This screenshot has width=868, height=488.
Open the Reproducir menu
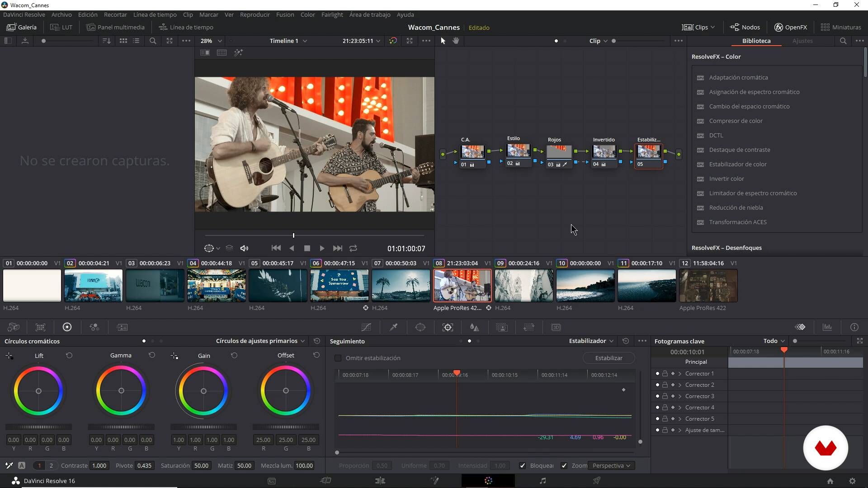pyautogui.click(x=255, y=15)
